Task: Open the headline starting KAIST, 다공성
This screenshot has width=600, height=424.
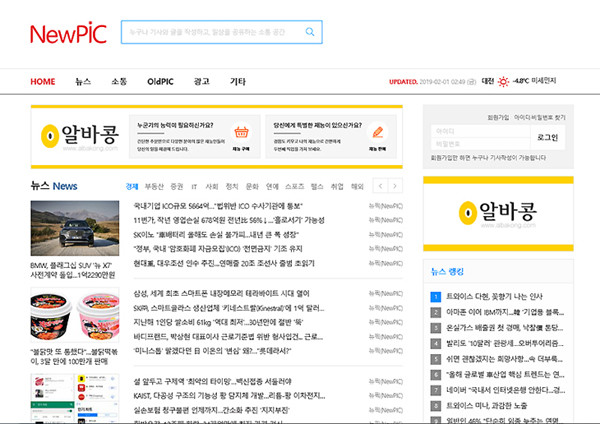Action: pos(229,396)
